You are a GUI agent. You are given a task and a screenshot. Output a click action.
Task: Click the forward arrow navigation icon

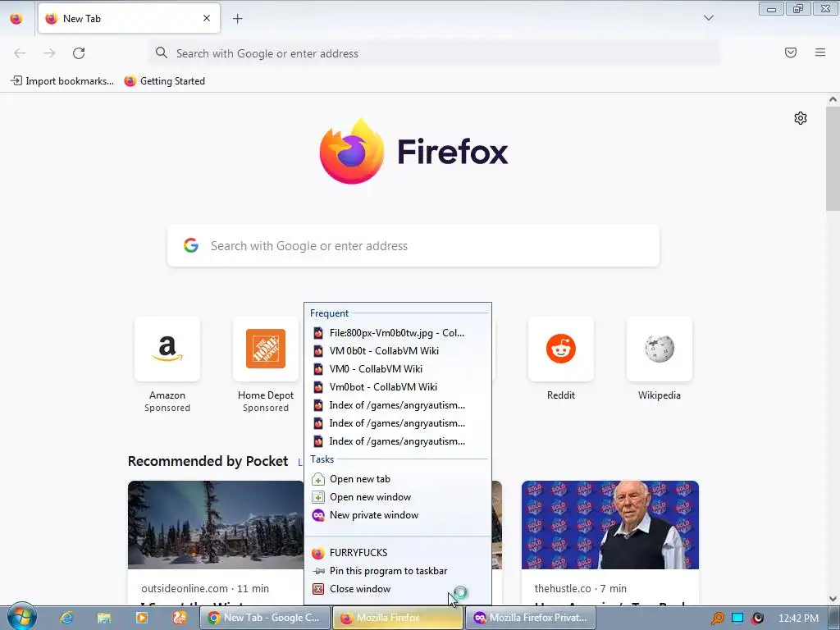point(49,53)
